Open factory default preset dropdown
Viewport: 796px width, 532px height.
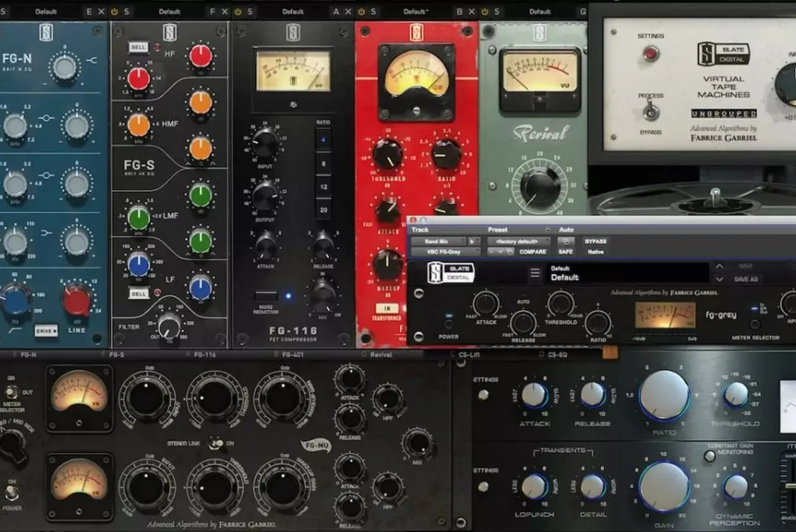tap(519, 241)
